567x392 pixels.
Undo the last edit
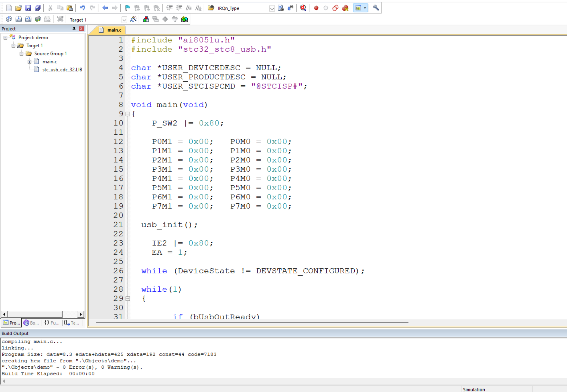(x=82, y=8)
